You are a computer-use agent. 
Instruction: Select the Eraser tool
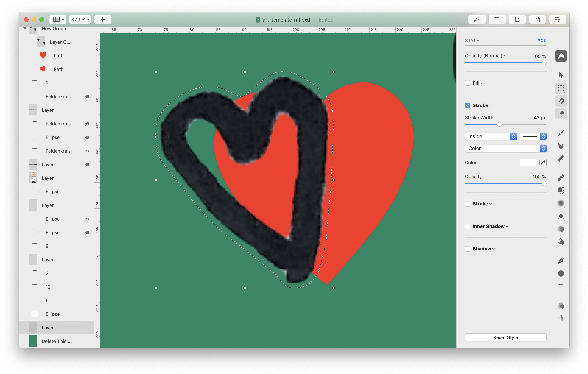(x=561, y=159)
